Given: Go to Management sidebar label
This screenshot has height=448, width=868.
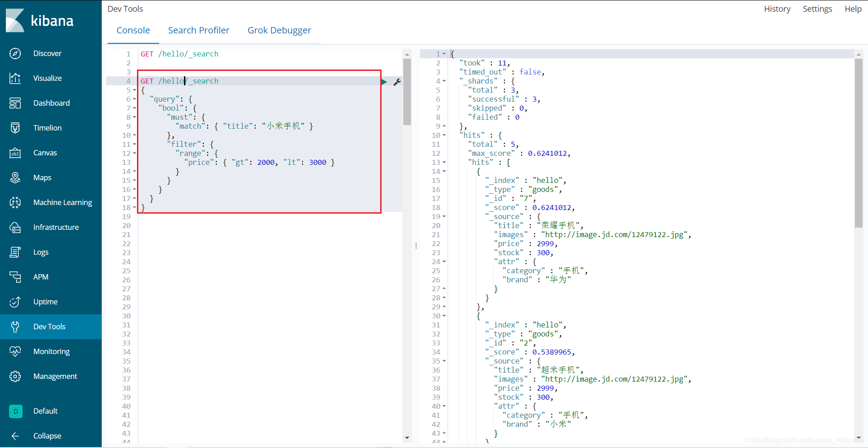Looking at the screenshot, I should click(x=55, y=376).
